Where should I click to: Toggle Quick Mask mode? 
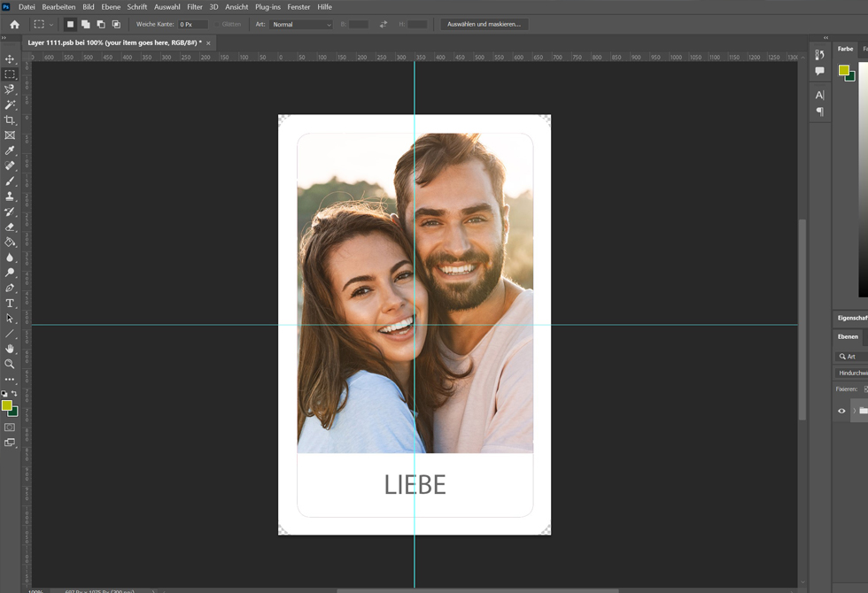point(10,427)
